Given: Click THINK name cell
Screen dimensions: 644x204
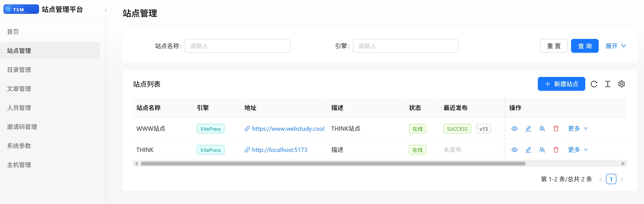Looking at the screenshot, I should click(x=145, y=150).
